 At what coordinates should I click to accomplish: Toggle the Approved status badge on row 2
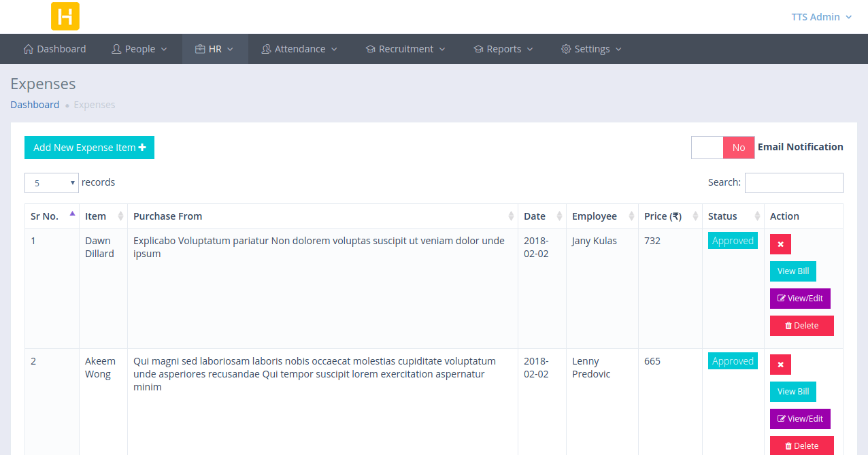(733, 360)
